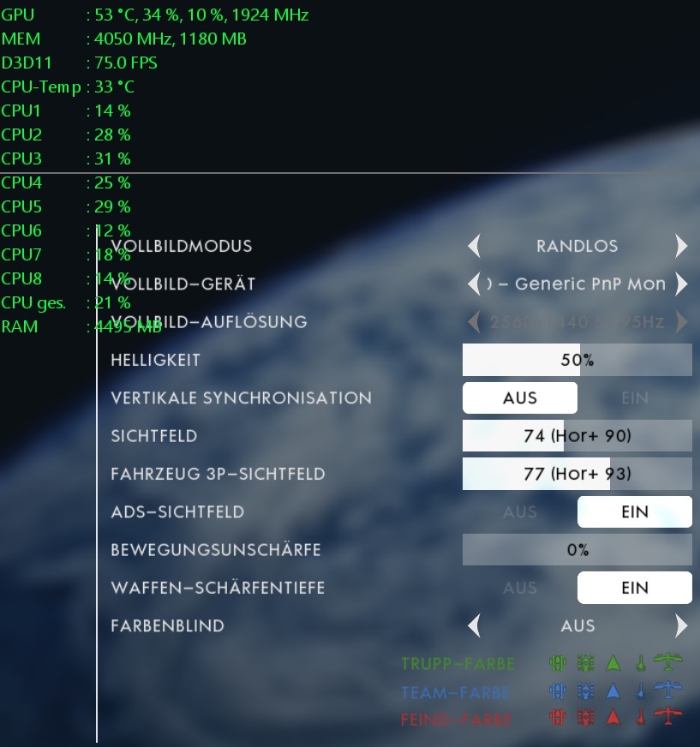Click the Generic PnP Mon device value
Image resolution: width=700 pixels, height=747 pixels.
(576, 284)
